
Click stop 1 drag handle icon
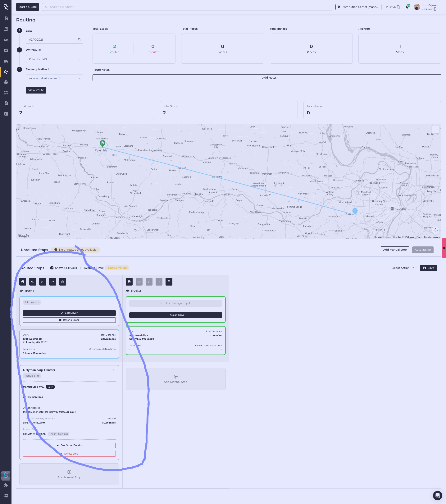[x=114, y=370]
